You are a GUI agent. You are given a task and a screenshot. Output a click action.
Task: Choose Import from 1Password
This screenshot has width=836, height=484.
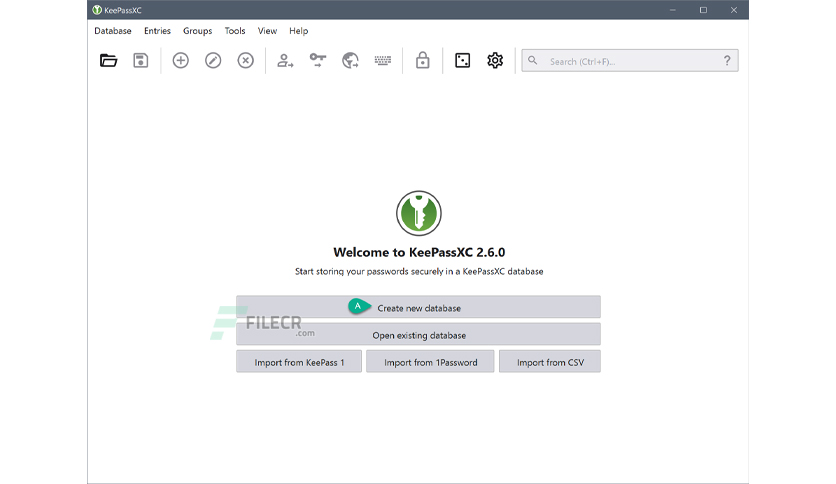pos(430,361)
